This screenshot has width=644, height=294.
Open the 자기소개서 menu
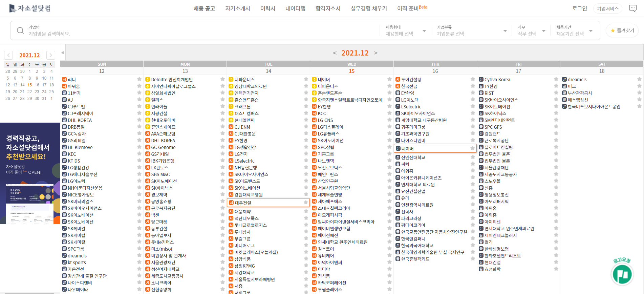pyautogui.click(x=238, y=8)
